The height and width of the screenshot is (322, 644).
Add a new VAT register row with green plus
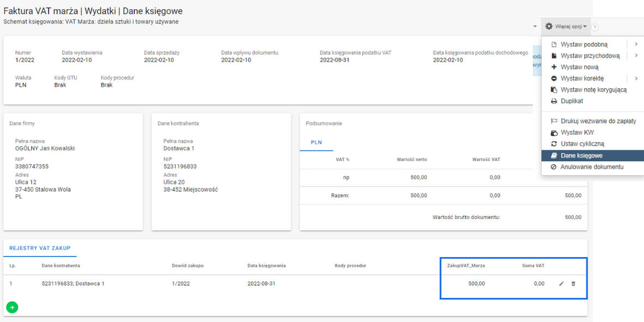[x=12, y=307]
